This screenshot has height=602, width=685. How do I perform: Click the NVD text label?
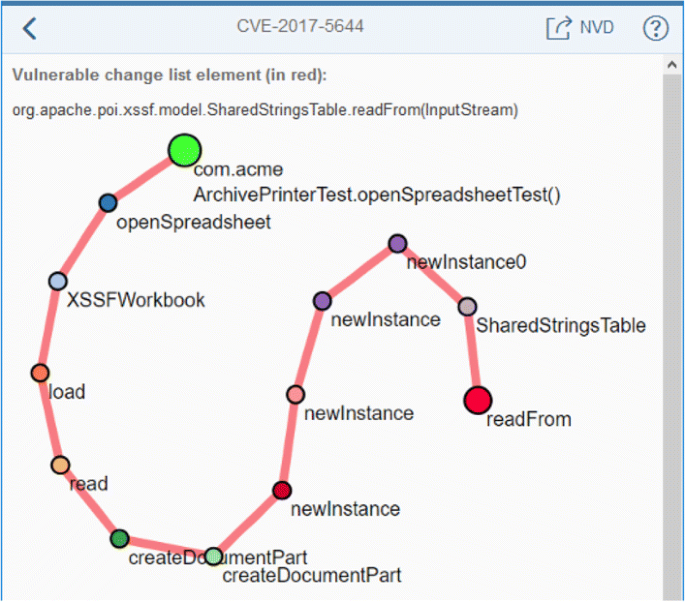597,28
